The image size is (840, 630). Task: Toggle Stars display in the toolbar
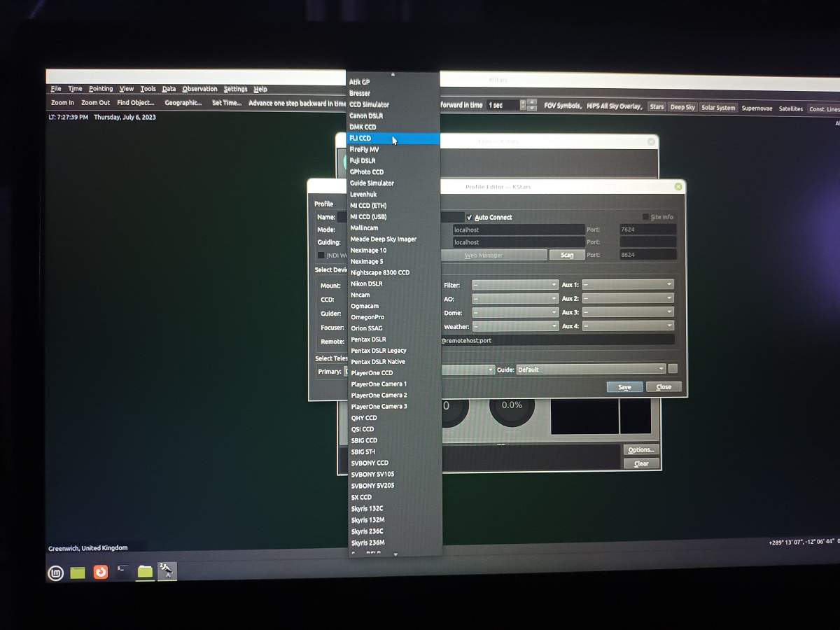click(657, 107)
